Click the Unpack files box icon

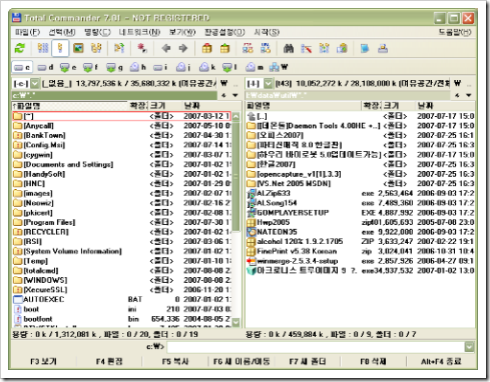(x=225, y=48)
